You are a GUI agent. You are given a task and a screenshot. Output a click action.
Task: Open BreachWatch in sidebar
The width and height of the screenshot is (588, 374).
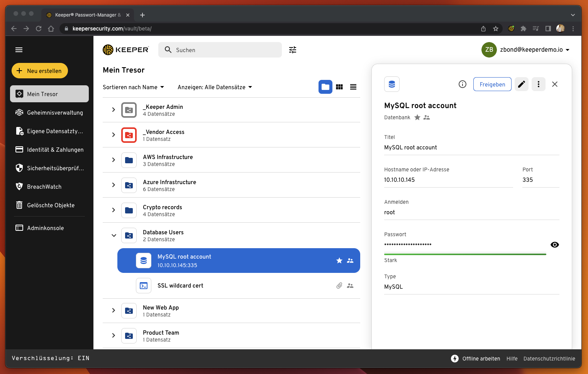point(49,186)
